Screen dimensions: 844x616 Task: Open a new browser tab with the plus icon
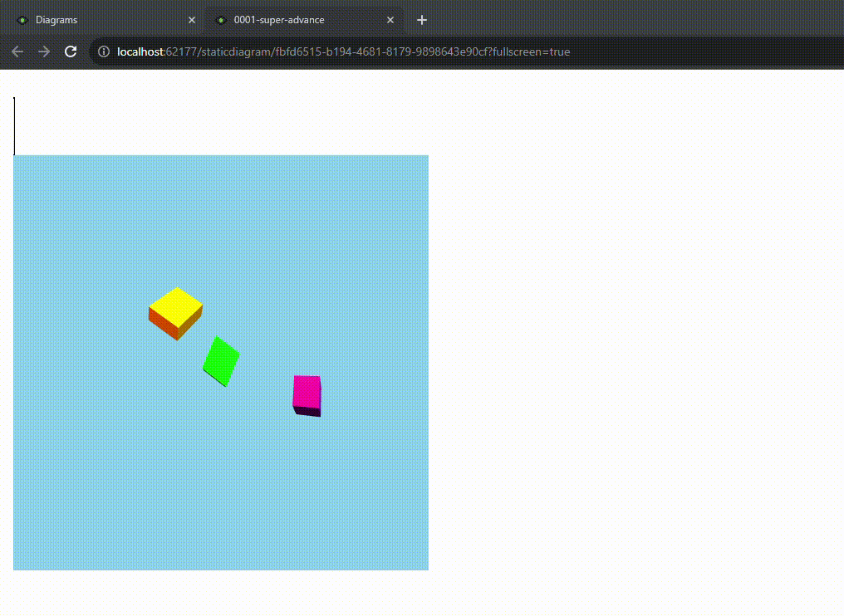[422, 20]
